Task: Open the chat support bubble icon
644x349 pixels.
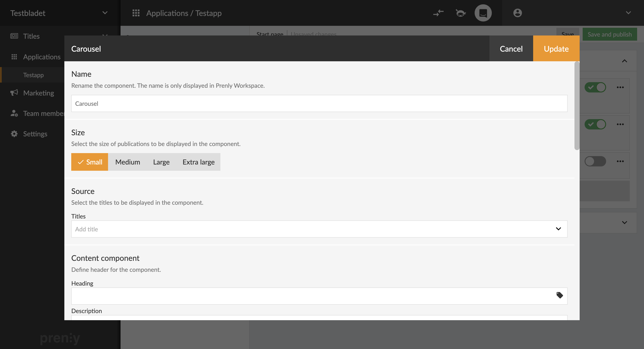Action: [x=483, y=13]
